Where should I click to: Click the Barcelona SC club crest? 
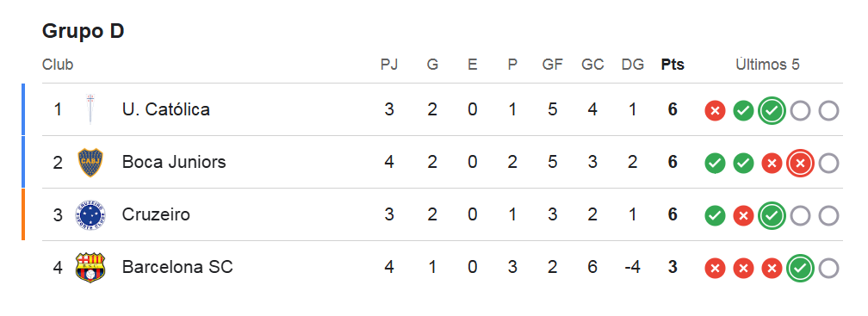pos(90,267)
